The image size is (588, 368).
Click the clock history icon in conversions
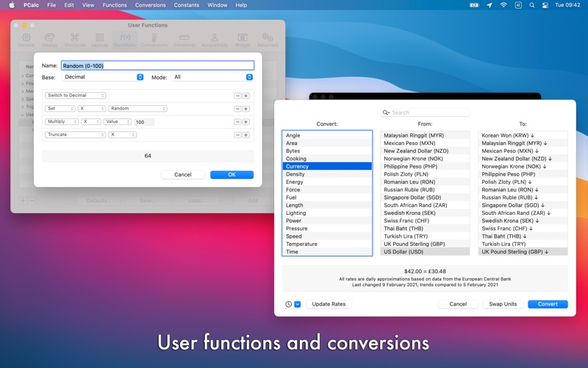[x=288, y=304]
